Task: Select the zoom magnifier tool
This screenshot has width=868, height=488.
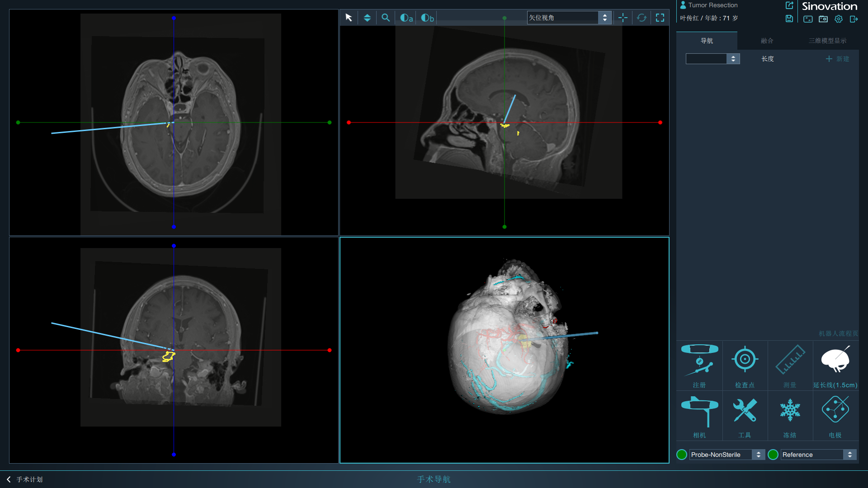Action: [386, 18]
